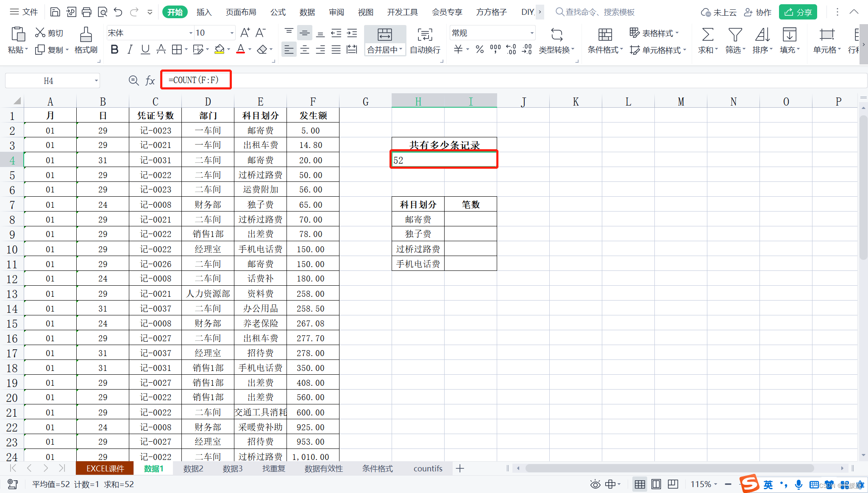Click the Fill (填充) icon
This screenshot has height=493, width=868.
tap(789, 35)
